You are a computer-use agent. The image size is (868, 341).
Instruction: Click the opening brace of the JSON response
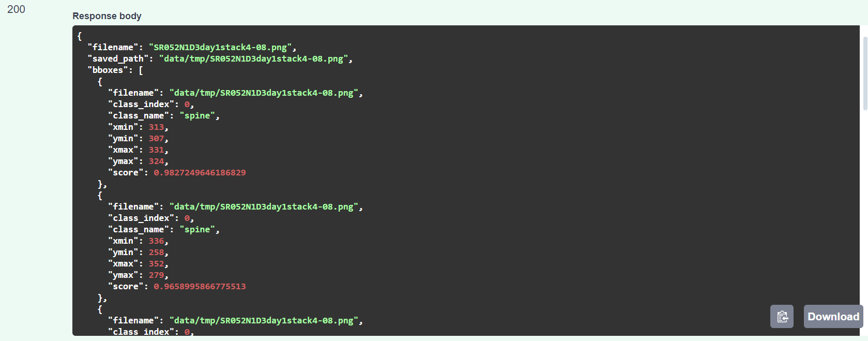(80, 36)
